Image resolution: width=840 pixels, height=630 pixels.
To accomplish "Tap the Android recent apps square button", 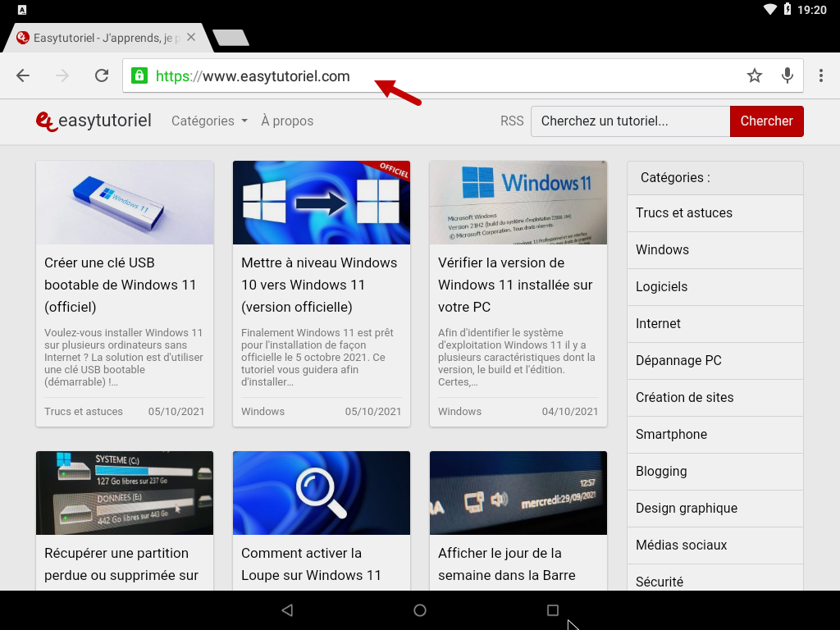I will (x=553, y=610).
